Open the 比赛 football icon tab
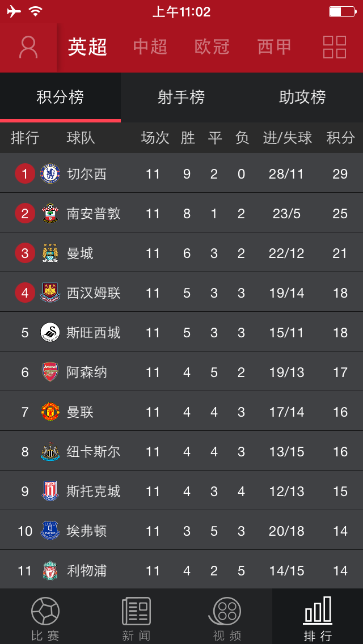This screenshot has width=363, height=644. coord(45,619)
